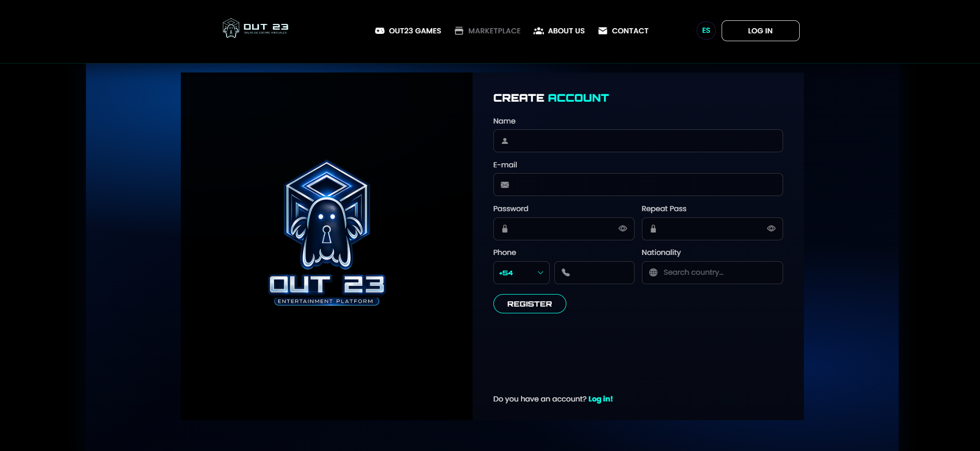
Task: Show password with Repeat Pass eye icon
Action: coord(771,228)
